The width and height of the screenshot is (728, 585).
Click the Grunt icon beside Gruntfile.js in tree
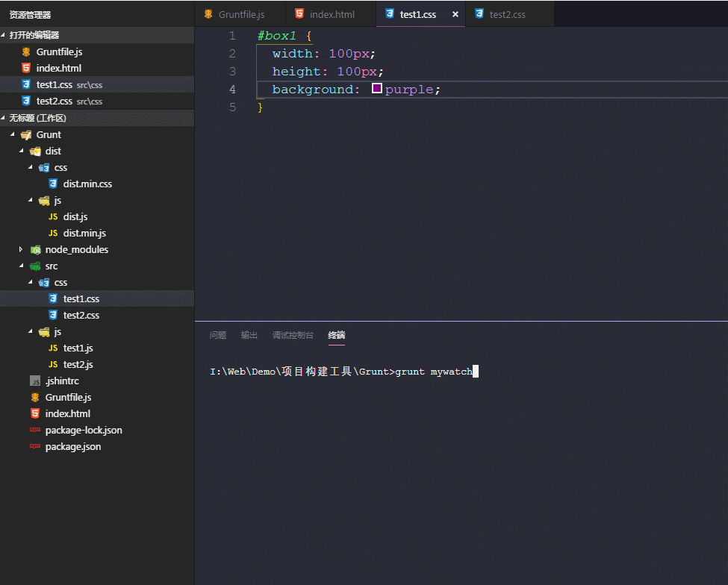click(35, 397)
